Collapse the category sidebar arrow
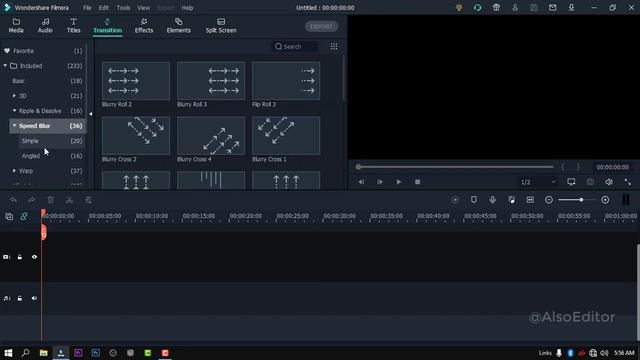640x360 pixels. (x=91, y=114)
